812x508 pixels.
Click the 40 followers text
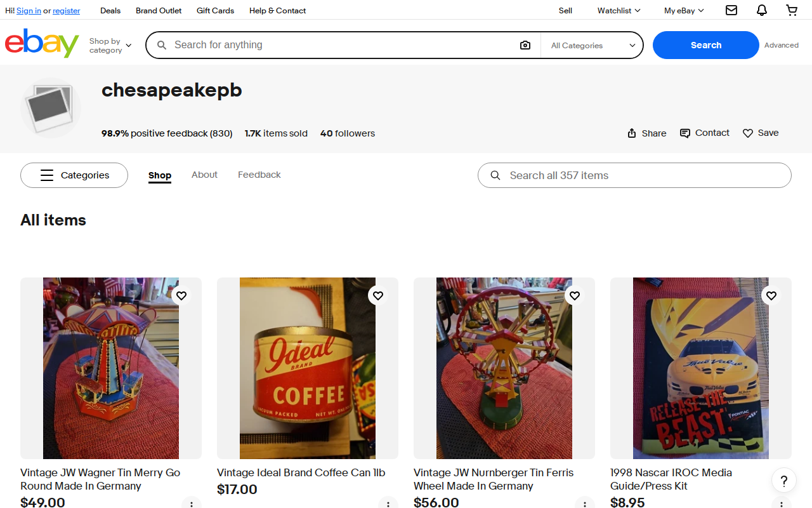pyautogui.click(x=348, y=133)
